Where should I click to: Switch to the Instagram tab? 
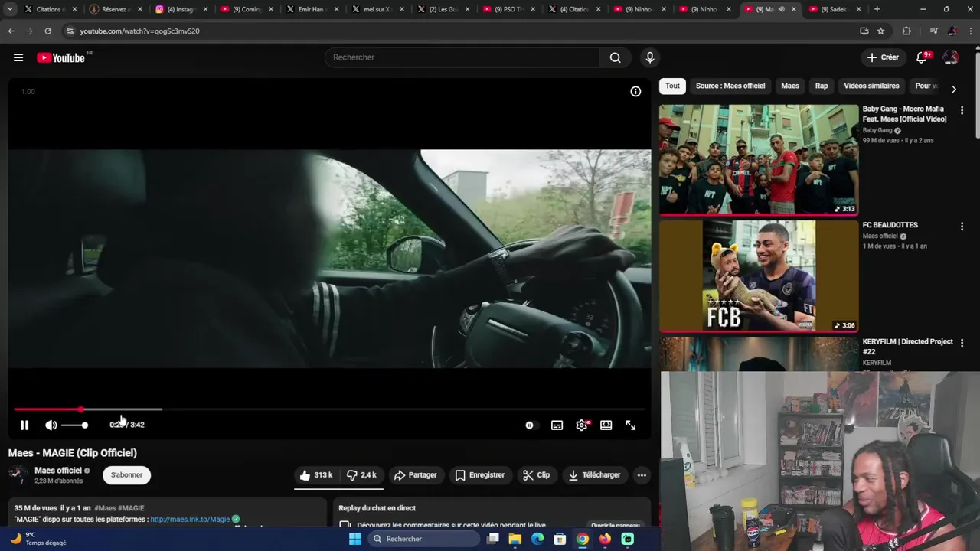tap(181, 9)
